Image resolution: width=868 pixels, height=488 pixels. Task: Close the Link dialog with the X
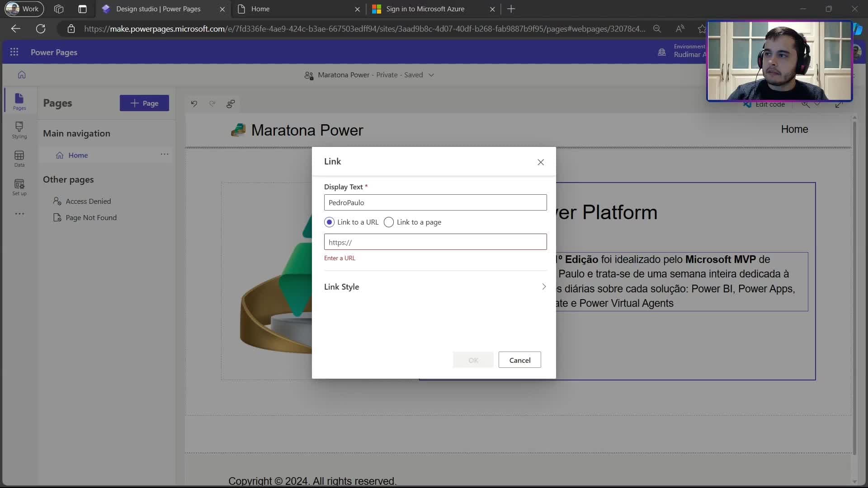(x=541, y=162)
